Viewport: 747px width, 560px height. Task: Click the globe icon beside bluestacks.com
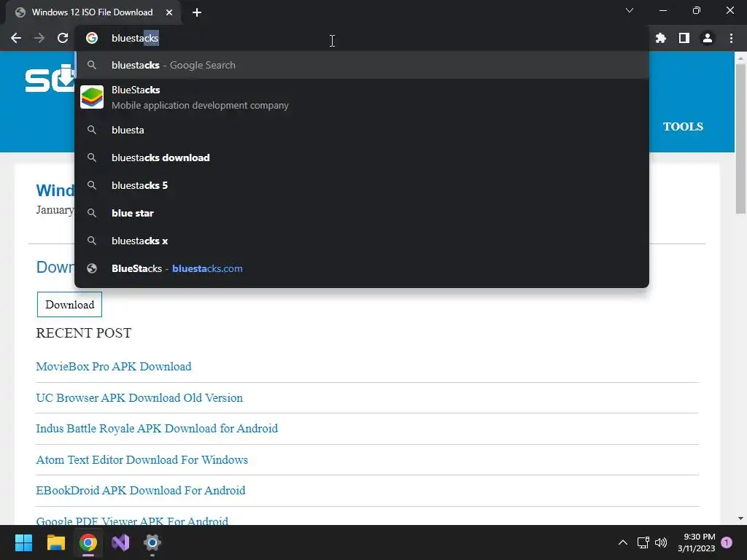[x=92, y=268]
